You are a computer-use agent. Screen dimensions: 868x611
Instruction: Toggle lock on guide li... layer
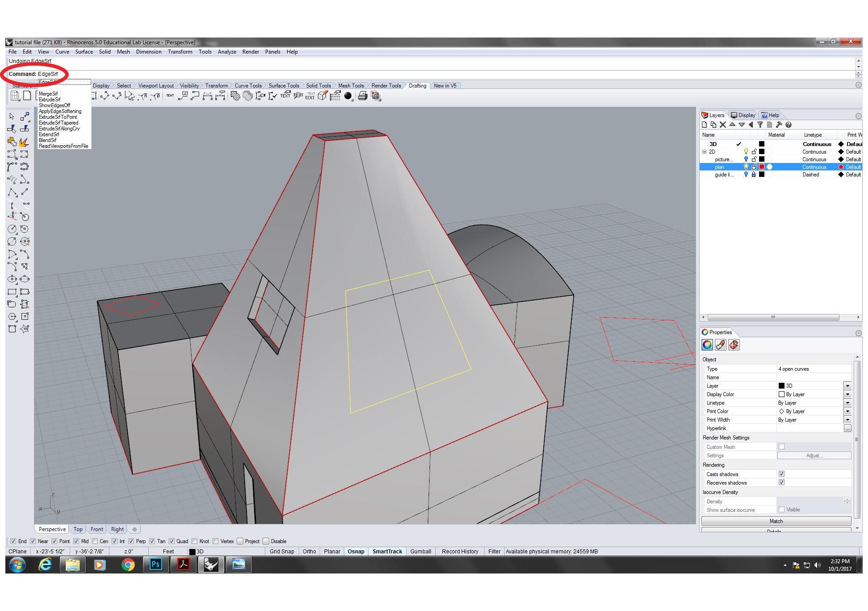pyautogui.click(x=754, y=175)
